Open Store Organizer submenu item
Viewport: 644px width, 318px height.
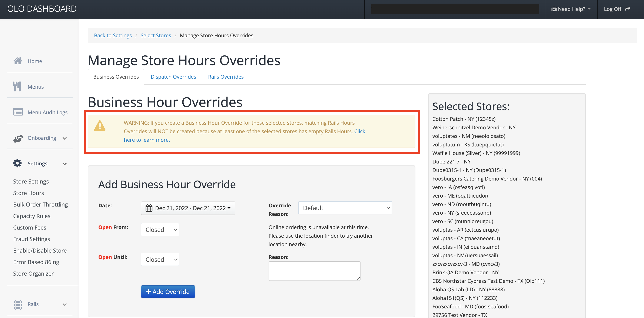pyautogui.click(x=33, y=274)
